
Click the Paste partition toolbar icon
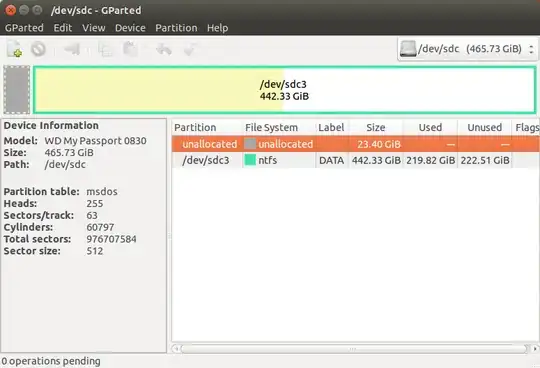(x=131, y=49)
